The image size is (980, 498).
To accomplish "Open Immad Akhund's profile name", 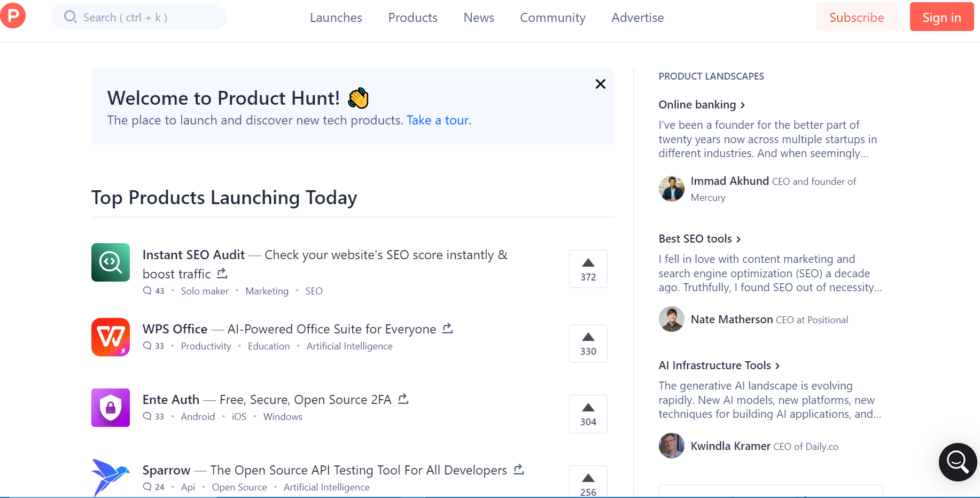I will pyautogui.click(x=730, y=181).
